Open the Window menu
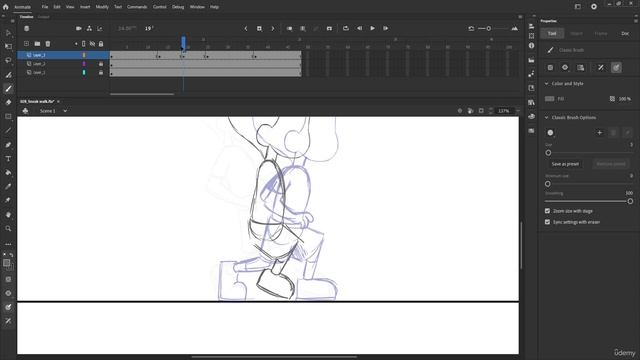Screen dimensions: 640x360 [x=197, y=7]
